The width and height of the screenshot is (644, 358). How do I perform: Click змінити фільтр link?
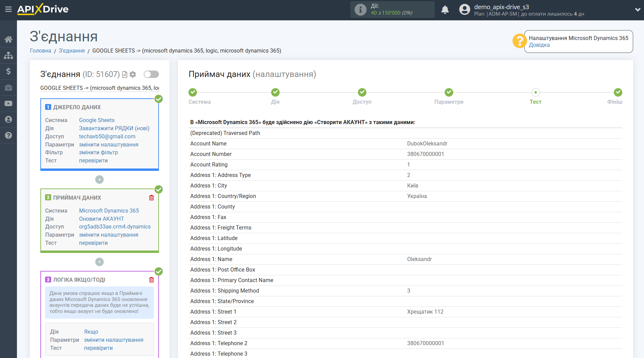pos(98,153)
